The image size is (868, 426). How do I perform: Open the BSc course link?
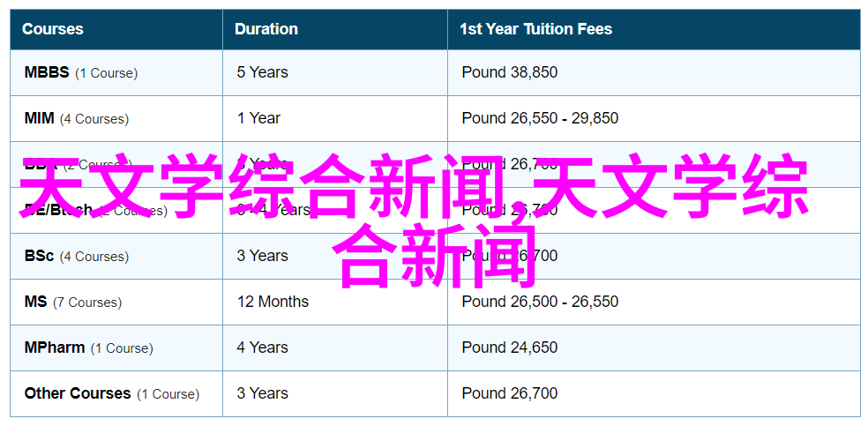coord(39,256)
